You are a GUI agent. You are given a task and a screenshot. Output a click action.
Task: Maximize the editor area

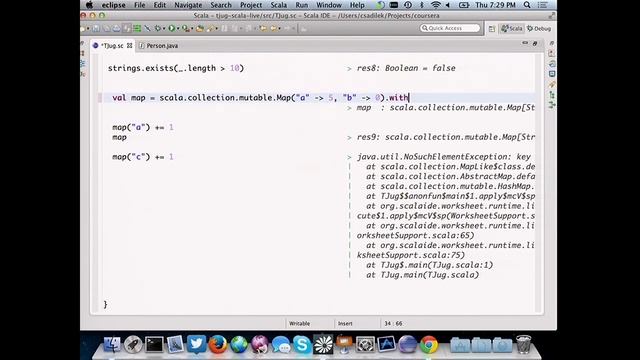535,43
